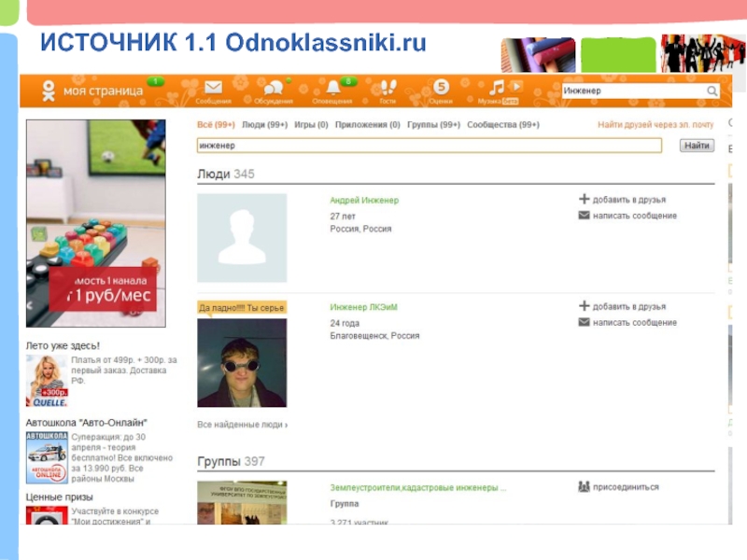Click the main search field containing инженер

[x=430, y=146]
